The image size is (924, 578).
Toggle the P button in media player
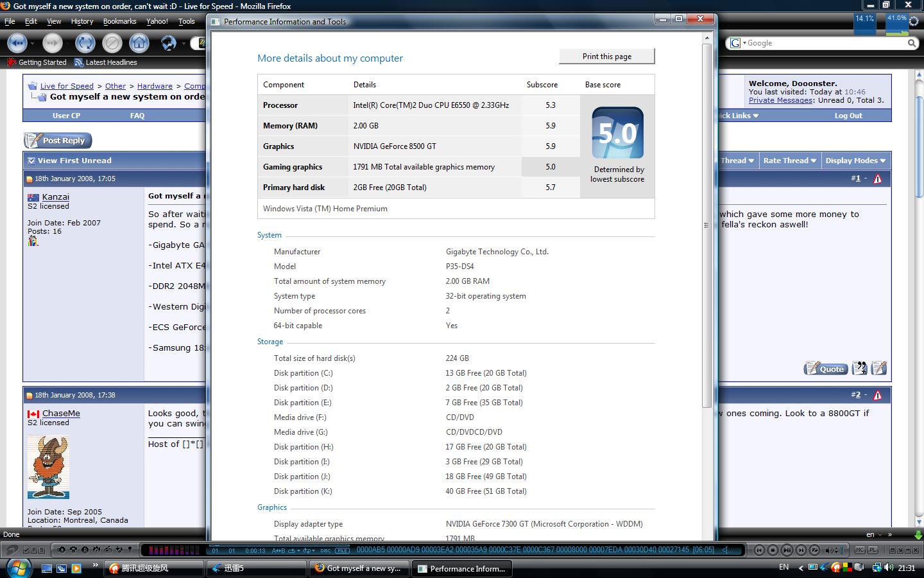point(35,550)
